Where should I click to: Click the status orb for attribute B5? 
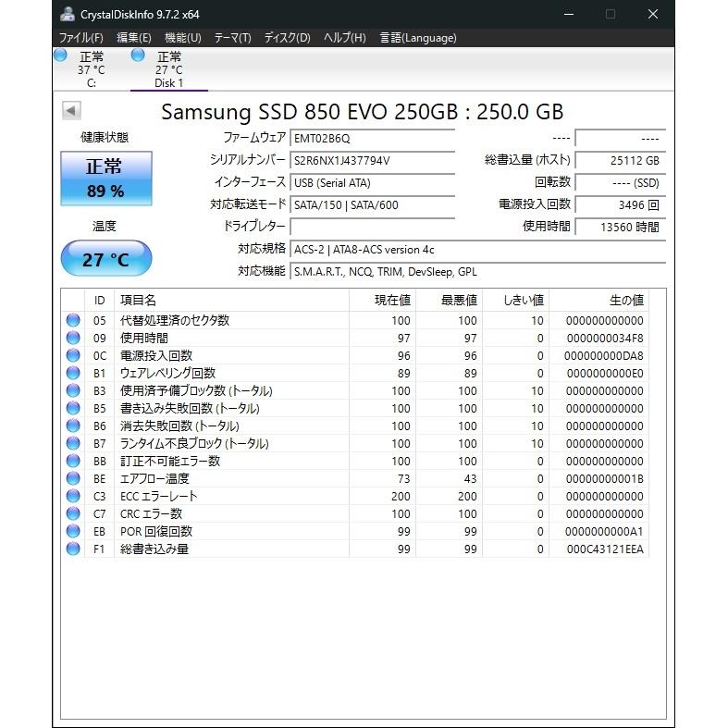click(x=73, y=409)
